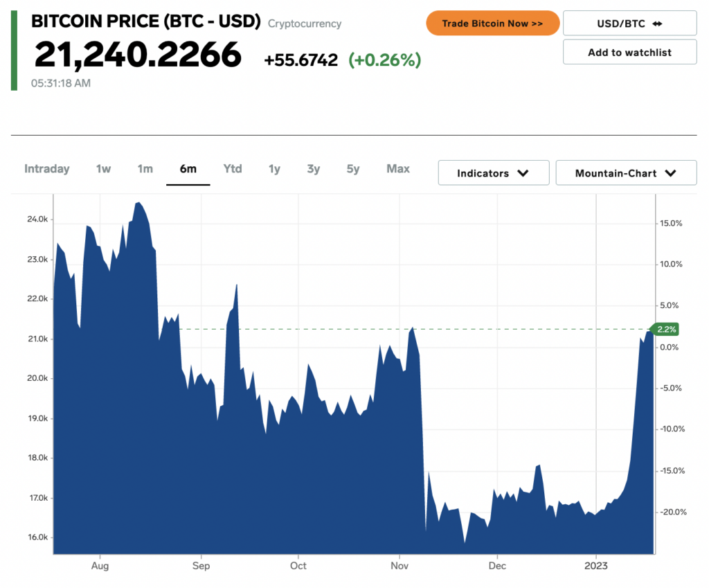This screenshot has height=588, width=709.
Task: Click the 16.0k price axis label
Action: [37, 538]
